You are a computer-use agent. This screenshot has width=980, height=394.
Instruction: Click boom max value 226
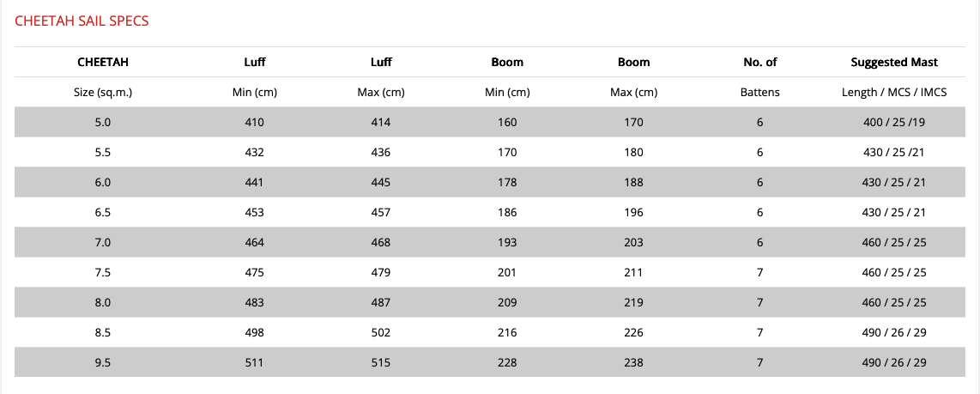[633, 332]
